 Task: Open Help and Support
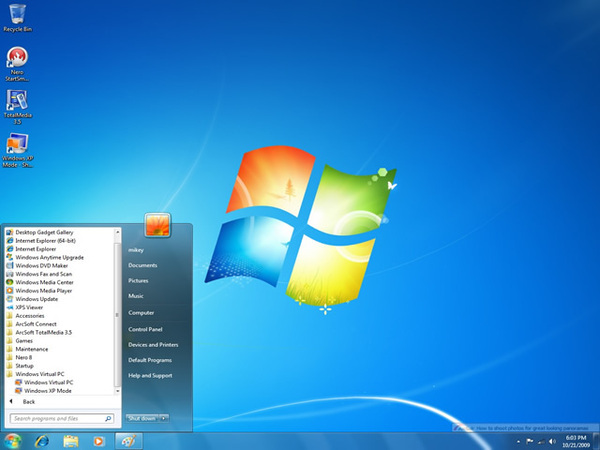tap(150, 375)
